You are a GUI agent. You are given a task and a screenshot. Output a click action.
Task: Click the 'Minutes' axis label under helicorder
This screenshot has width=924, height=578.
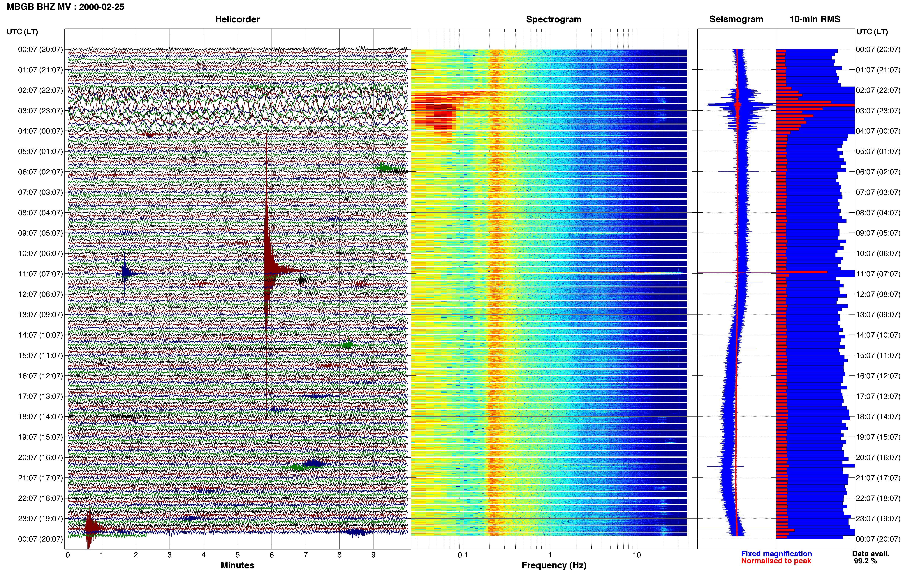[237, 565]
